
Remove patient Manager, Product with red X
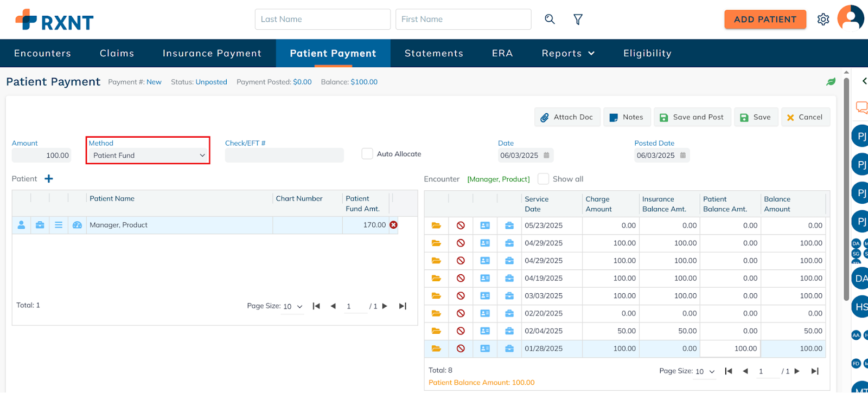(x=394, y=225)
